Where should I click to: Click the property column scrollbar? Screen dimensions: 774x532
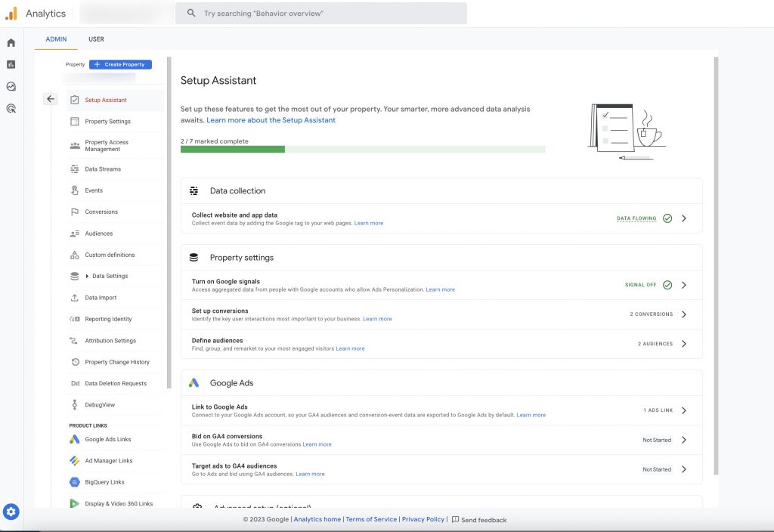(169, 223)
